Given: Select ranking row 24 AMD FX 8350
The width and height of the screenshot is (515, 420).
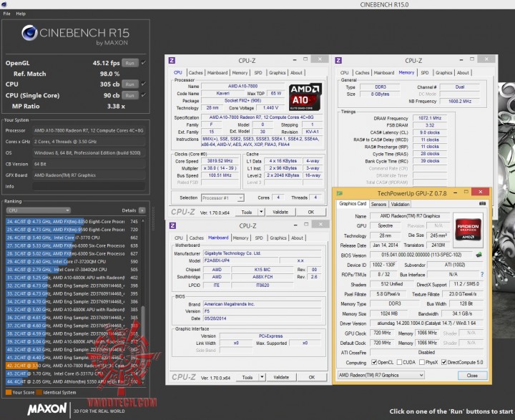Looking at the screenshot, I should (72, 222).
